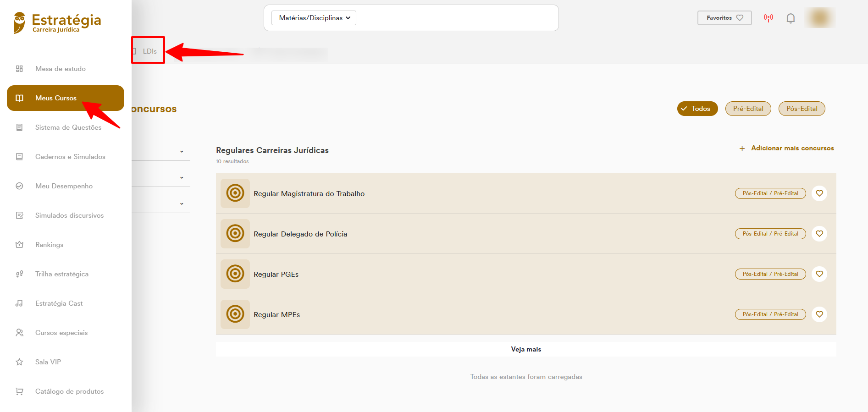Click the Trilha estratégica footsteps icon

[19, 274]
